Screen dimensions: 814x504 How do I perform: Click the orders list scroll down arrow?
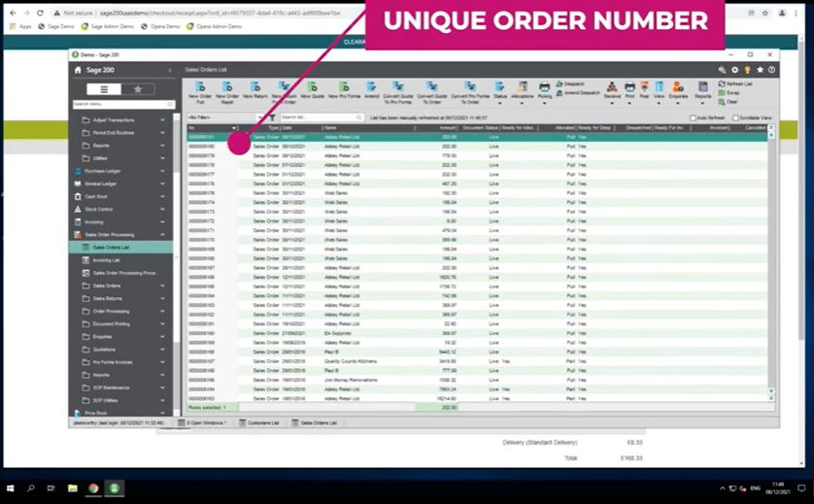771,390
